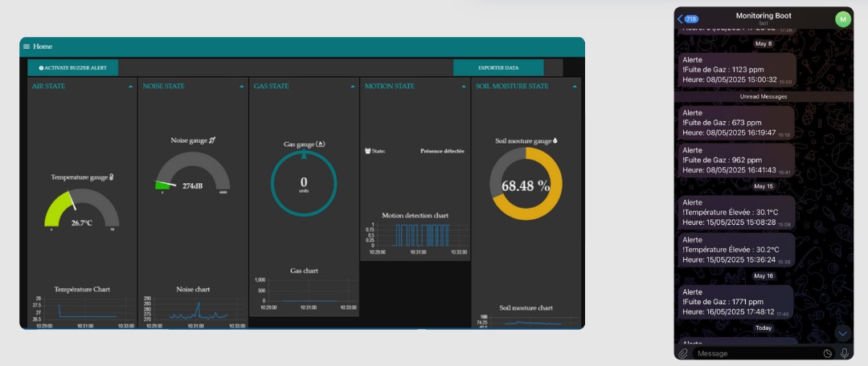The width and height of the screenshot is (868, 366).
Task: Open the green M profile avatar
Action: pos(842,19)
